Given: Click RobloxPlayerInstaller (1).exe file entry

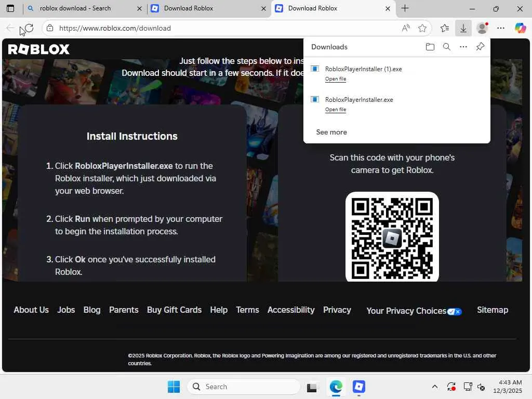Looking at the screenshot, I should (363, 69).
